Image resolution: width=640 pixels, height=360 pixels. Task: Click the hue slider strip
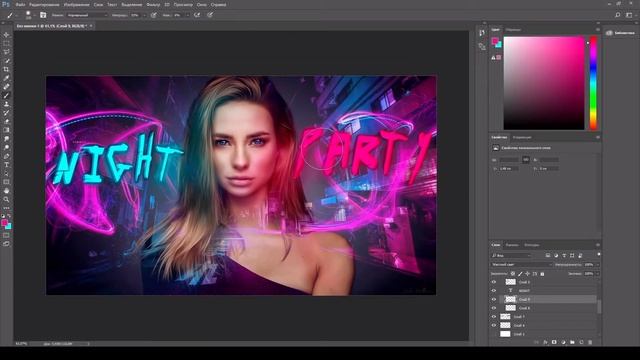[x=593, y=83]
